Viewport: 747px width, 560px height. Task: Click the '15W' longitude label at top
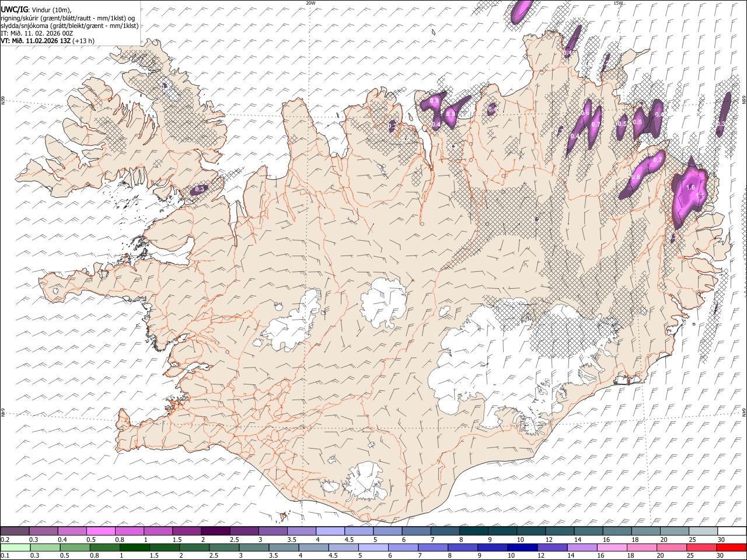(x=619, y=3)
